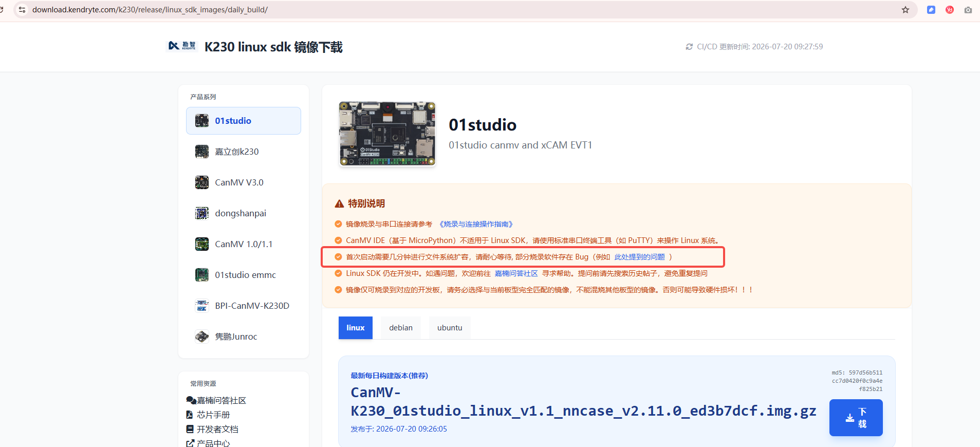Open the 此处提到的问题 link
The image size is (980, 447).
[640, 257]
